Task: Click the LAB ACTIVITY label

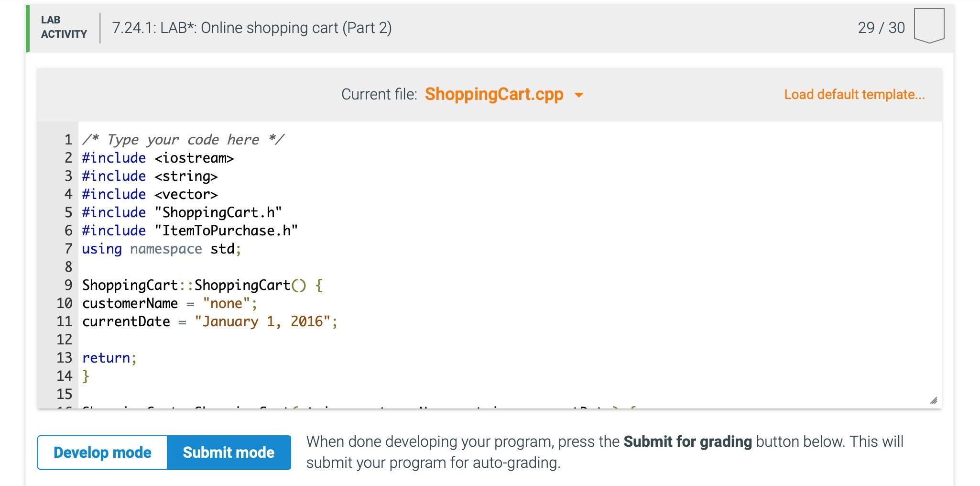Action: (64, 27)
